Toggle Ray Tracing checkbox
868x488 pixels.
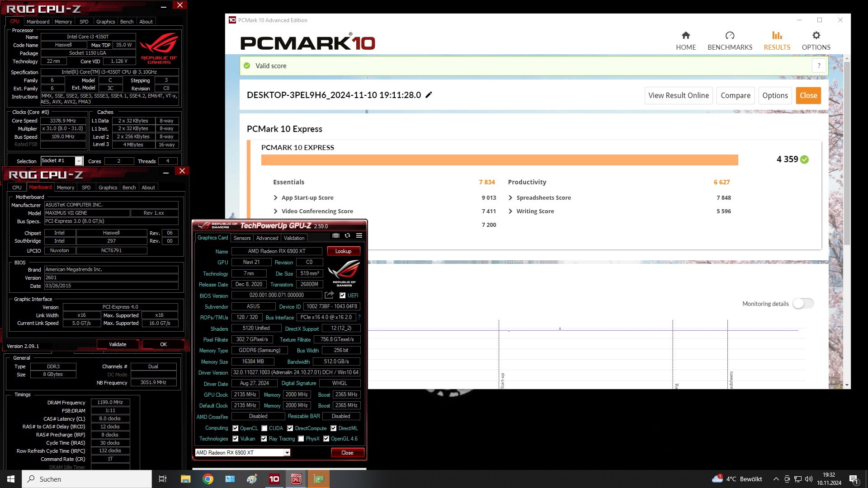tap(264, 439)
